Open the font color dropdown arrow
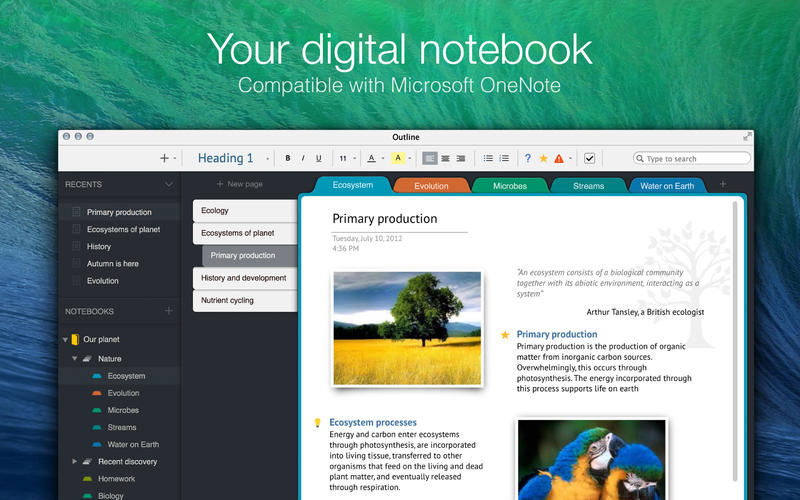 pyautogui.click(x=383, y=158)
